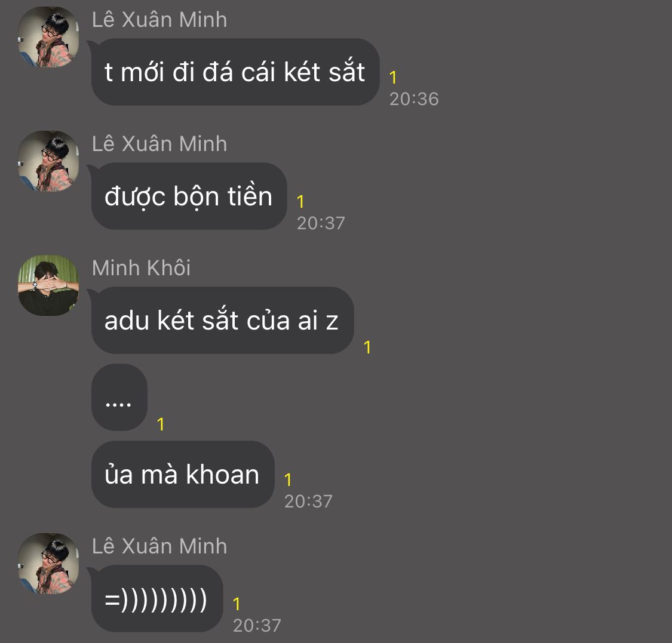This screenshot has height=643, width=672.
Task: Tap avatar beside 't mới đi đá cái két sắt'
Action: tap(48, 37)
